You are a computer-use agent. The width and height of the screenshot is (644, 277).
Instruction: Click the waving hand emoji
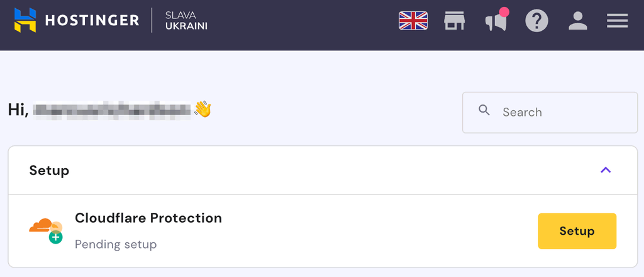pos(203,109)
